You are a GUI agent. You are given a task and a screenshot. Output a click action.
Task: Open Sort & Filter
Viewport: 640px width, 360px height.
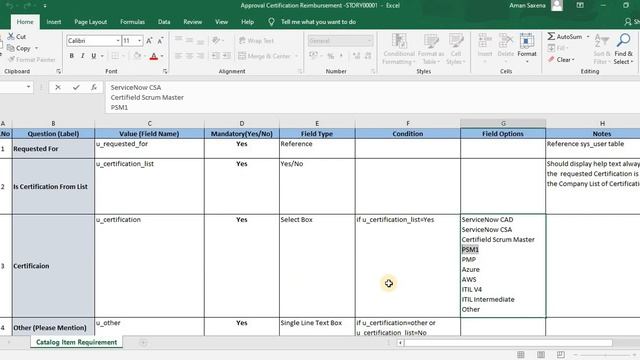coord(602,49)
